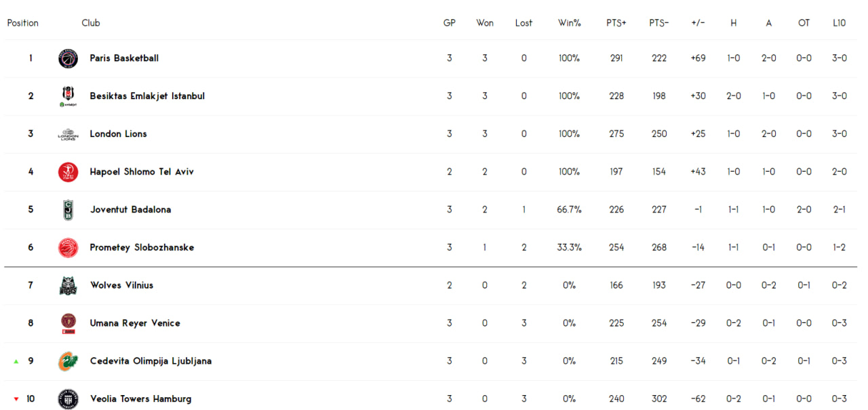Open the Wolves Vilnius wolf logo
The height and width of the screenshot is (410, 868).
[x=68, y=286]
